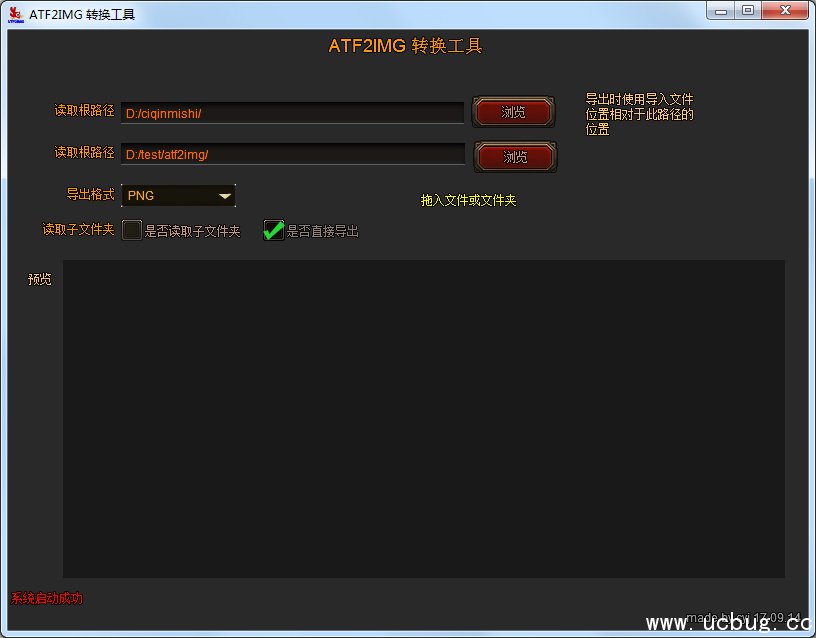Close the ATF2IMG 转换工具 window

coord(784,11)
